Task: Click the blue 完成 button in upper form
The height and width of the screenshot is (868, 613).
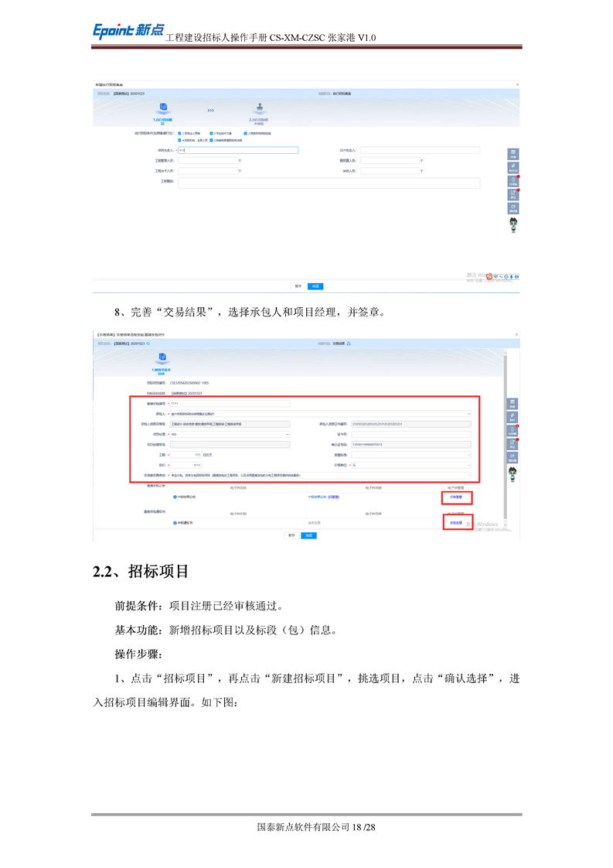Action: click(315, 285)
